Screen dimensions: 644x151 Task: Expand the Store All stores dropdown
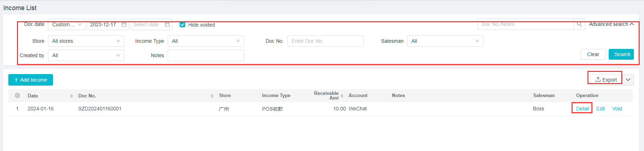tap(86, 41)
